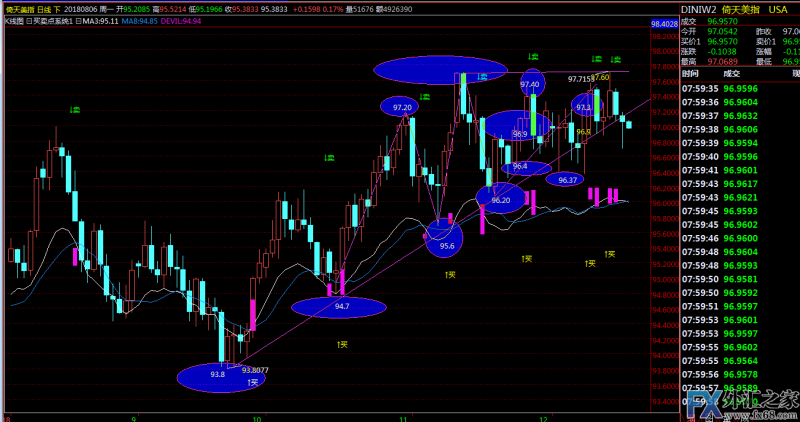
Task: Select the blue ellipse annotation labeled 96.37
Action: point(565,180)
